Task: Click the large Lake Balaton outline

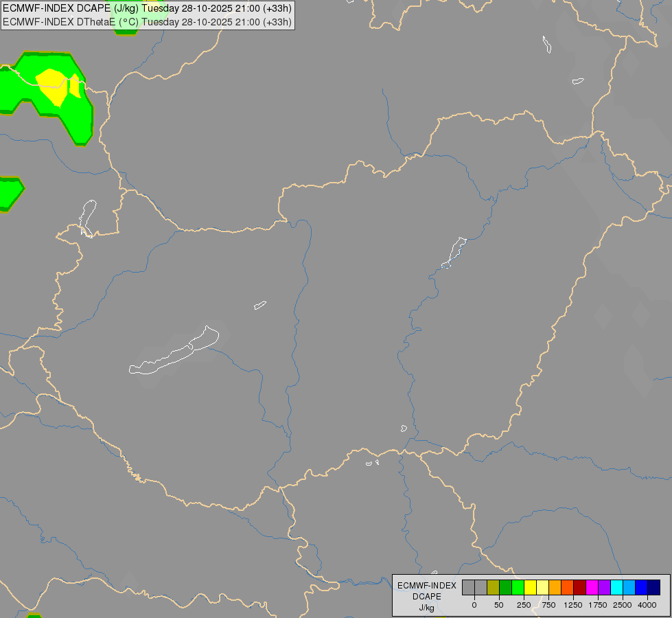Action: coord(174,350)
